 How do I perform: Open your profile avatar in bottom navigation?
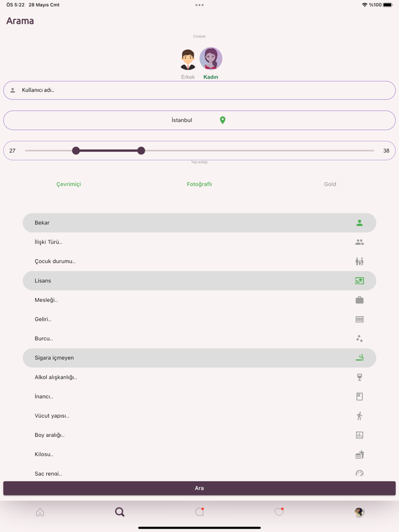coord(359,512)
